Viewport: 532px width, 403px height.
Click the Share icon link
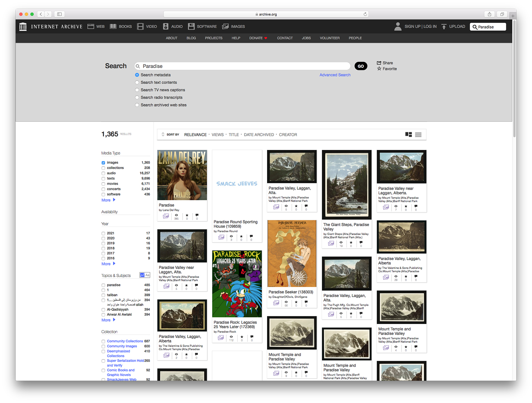[x=385, y=63]
